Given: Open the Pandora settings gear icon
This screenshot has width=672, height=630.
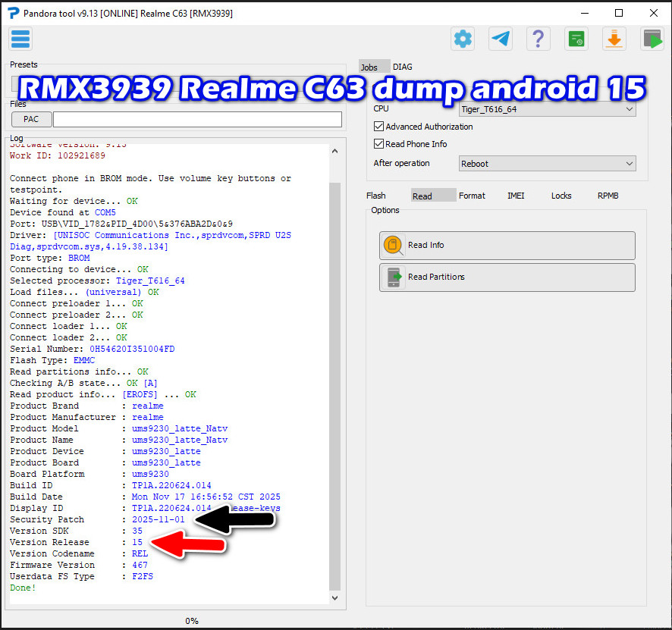Looking at the screenshot, I should [x=462, y=39].
